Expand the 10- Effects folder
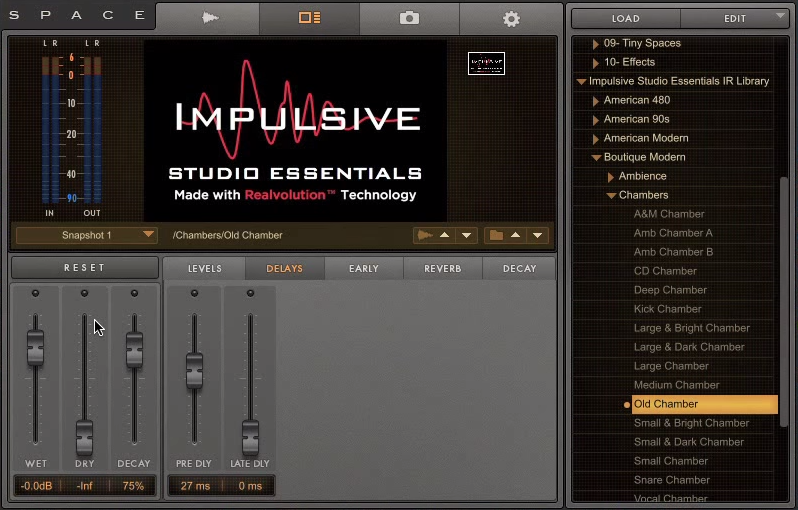The height and width of the screenshot is (510, 798). coord(595,63)
